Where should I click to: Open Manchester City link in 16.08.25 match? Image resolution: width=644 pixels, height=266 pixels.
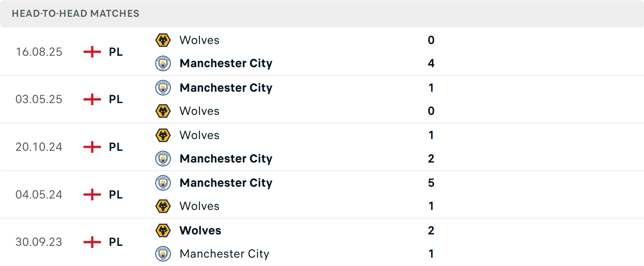click(x=226, y=63)
